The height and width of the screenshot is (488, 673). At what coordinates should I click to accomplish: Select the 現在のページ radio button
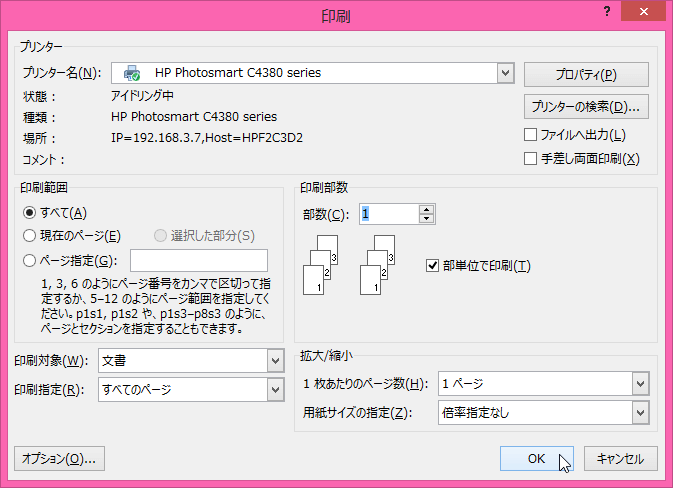click(x=30, y=236)
